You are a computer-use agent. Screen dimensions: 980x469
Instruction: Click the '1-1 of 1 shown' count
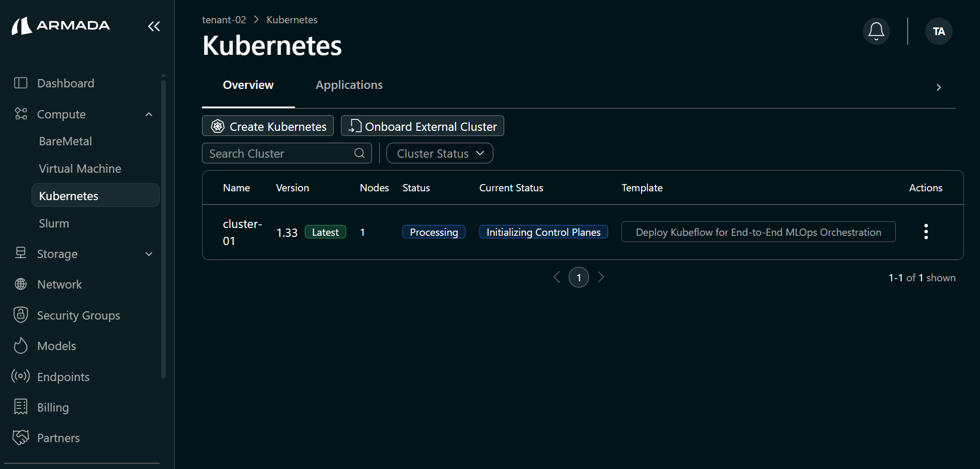pyautogui.click(x=922, y=278)
